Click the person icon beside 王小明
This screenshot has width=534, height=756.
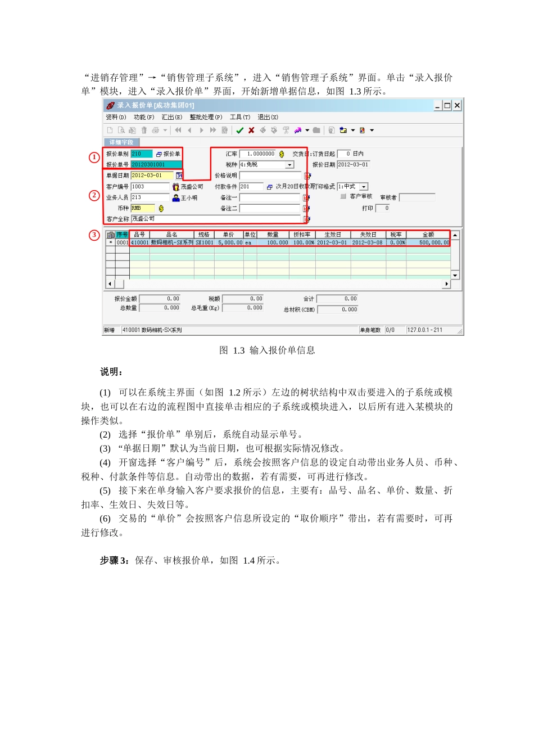click(x=176, y=197)
